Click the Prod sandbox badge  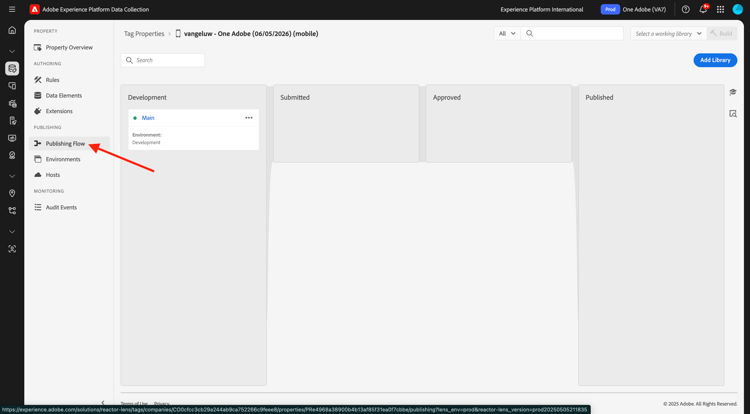(x=610, y=9)
